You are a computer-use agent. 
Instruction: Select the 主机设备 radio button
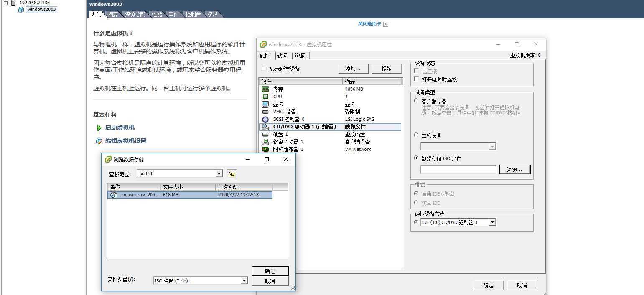[x=416, y=135]
